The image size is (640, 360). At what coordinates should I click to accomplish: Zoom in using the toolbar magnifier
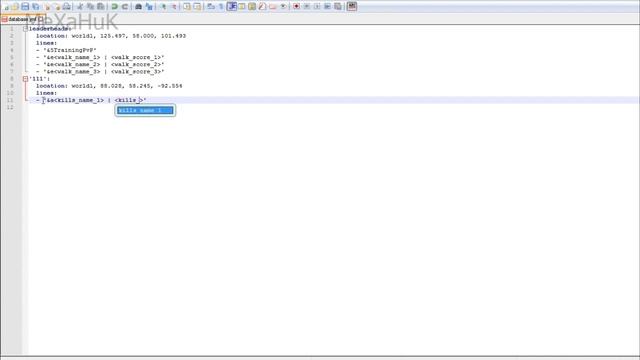[x=163, y=7]
